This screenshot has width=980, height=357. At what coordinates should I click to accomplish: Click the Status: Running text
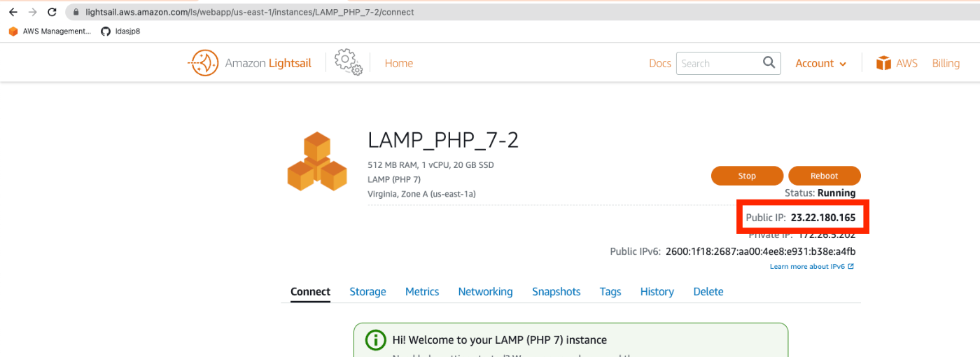(x=820, y=193)
